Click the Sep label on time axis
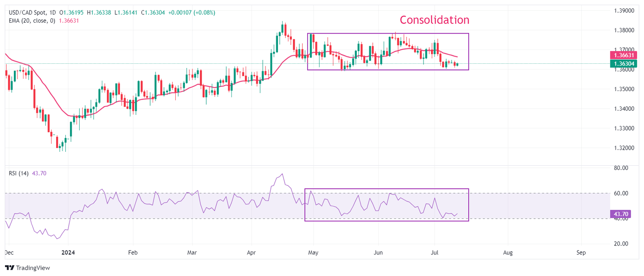 tap(581, 253)
